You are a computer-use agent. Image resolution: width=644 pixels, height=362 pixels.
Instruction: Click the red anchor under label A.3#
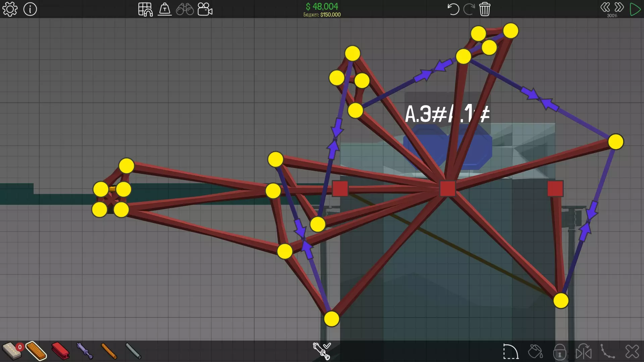click(447, 188)
